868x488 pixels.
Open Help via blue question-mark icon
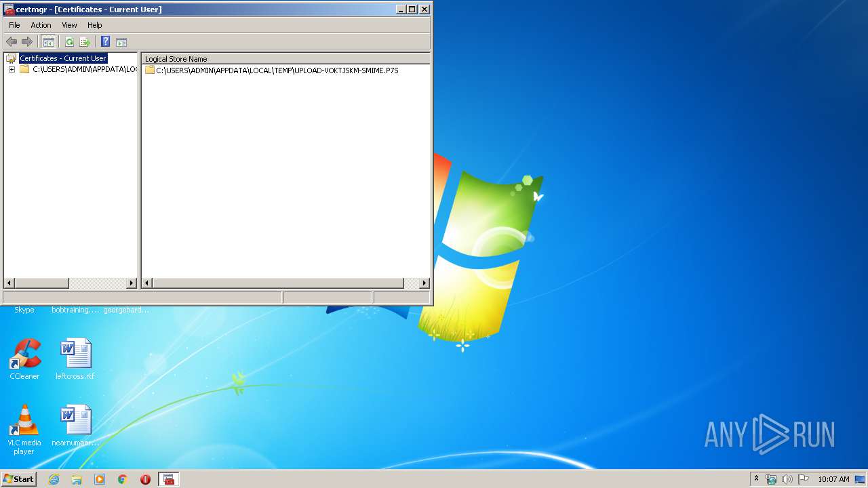[x=105, y=41]
